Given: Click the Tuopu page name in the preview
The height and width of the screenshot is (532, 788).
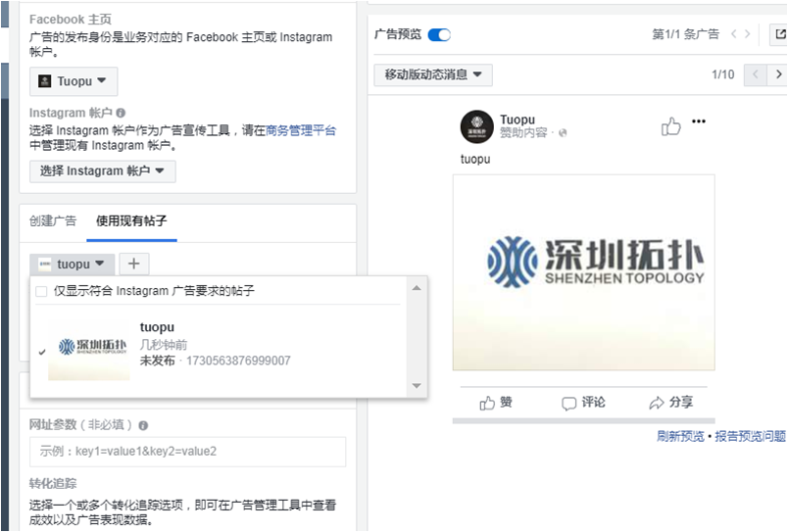Looking at the screenshot, I should (x=517, y=120).
